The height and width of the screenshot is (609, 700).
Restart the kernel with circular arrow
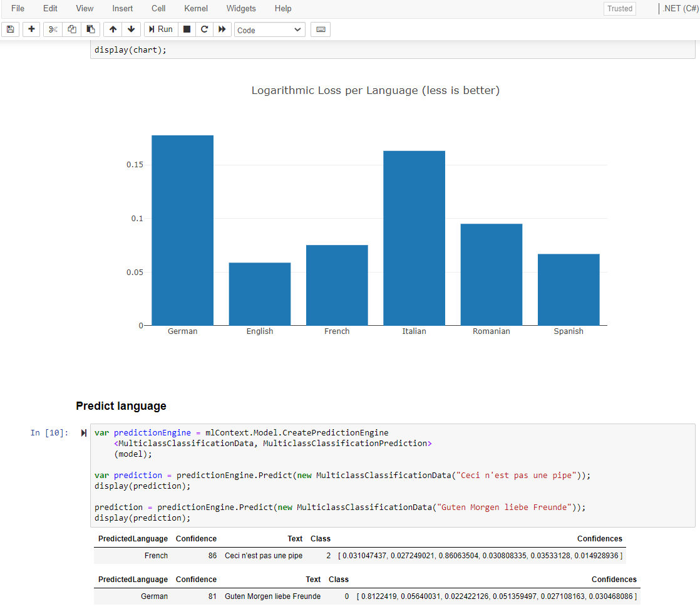coord(204,29)
